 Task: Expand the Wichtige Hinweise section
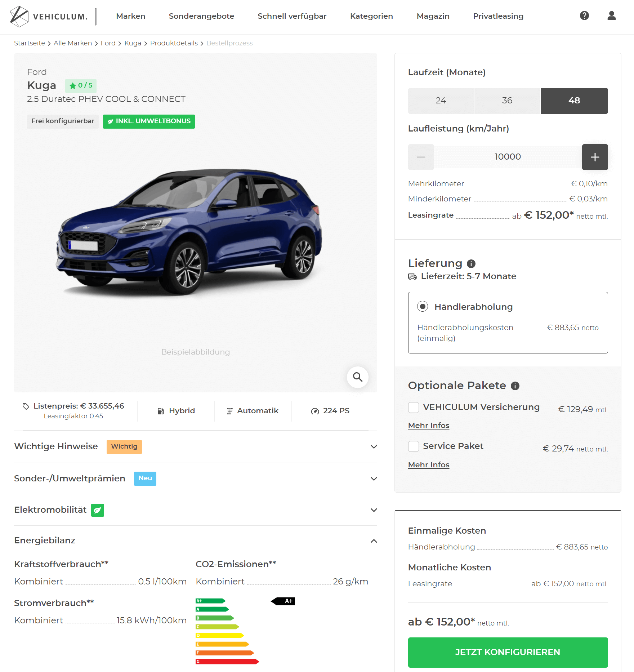point(196,447)
